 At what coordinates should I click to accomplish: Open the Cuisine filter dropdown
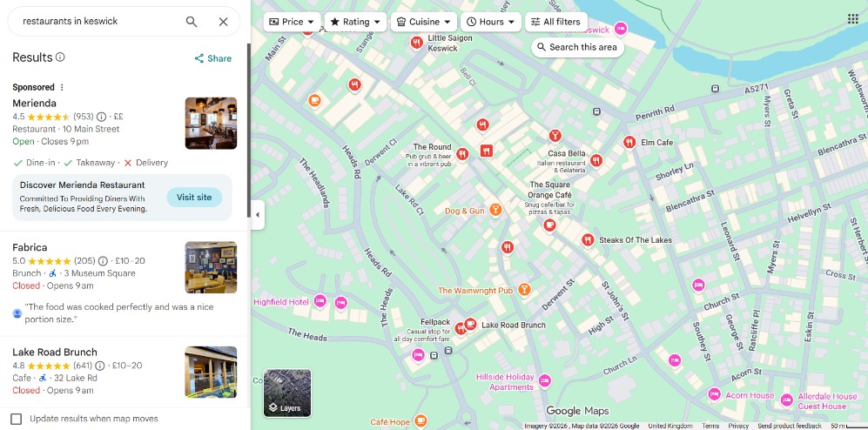coord(424,22)
